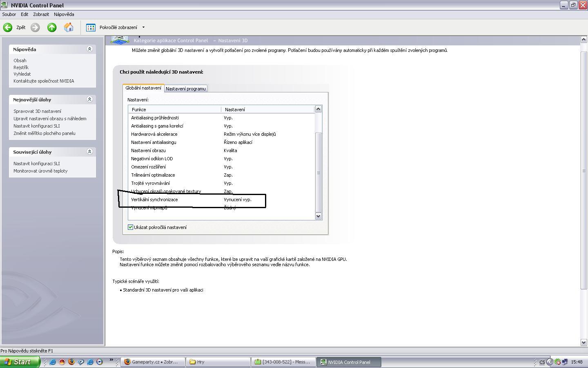Click the Kvalita setting value
Screen dimensions: 588x368
pos(230,150)
